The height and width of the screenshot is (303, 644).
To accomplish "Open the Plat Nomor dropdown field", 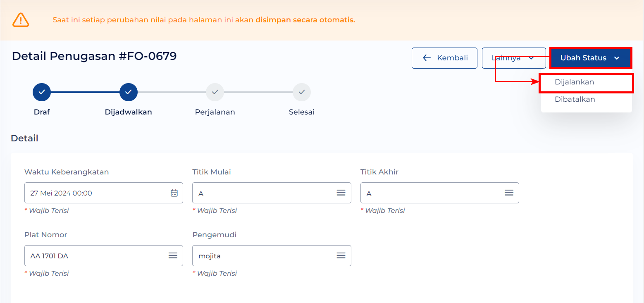I will click(104, 256).
